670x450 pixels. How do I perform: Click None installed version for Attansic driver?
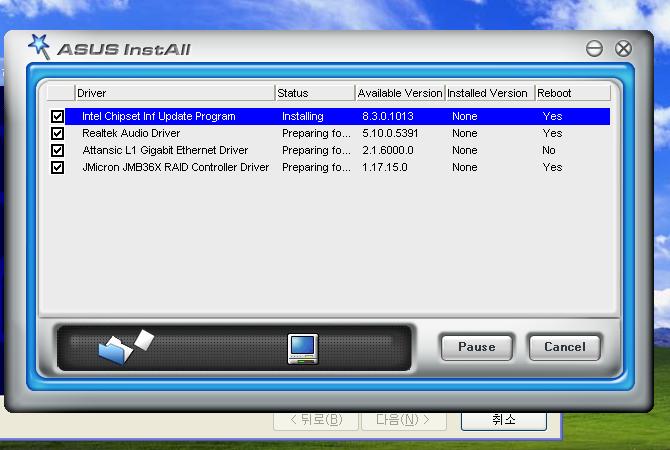tap(464, 150)
